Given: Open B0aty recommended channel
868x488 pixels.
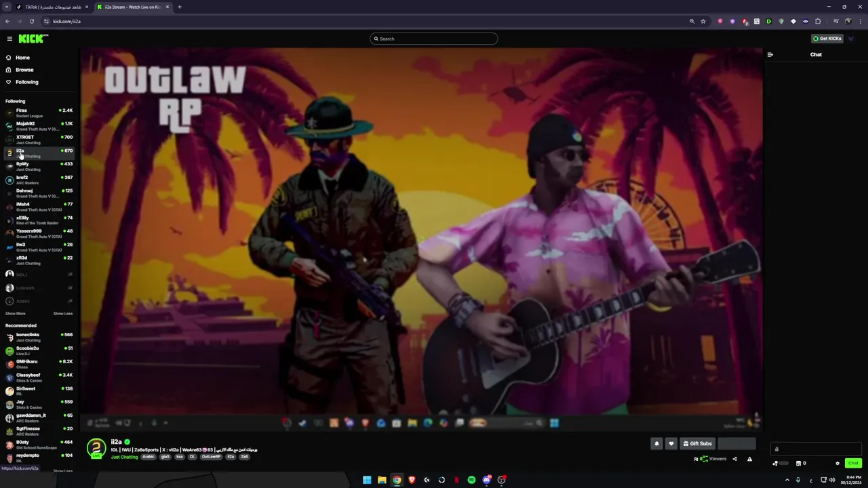Looking at the screenshot, I should click(x=39, y=445).
